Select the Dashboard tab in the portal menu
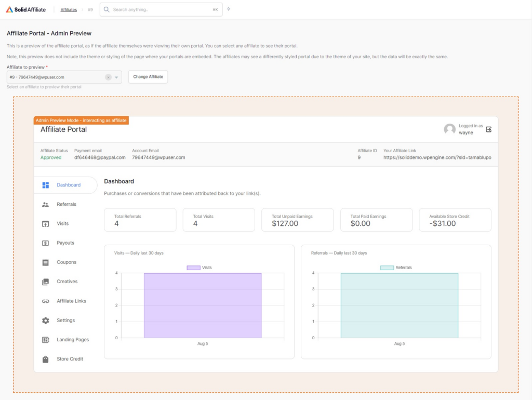This screenshot has height=400, width=532. tap(65, 185)
